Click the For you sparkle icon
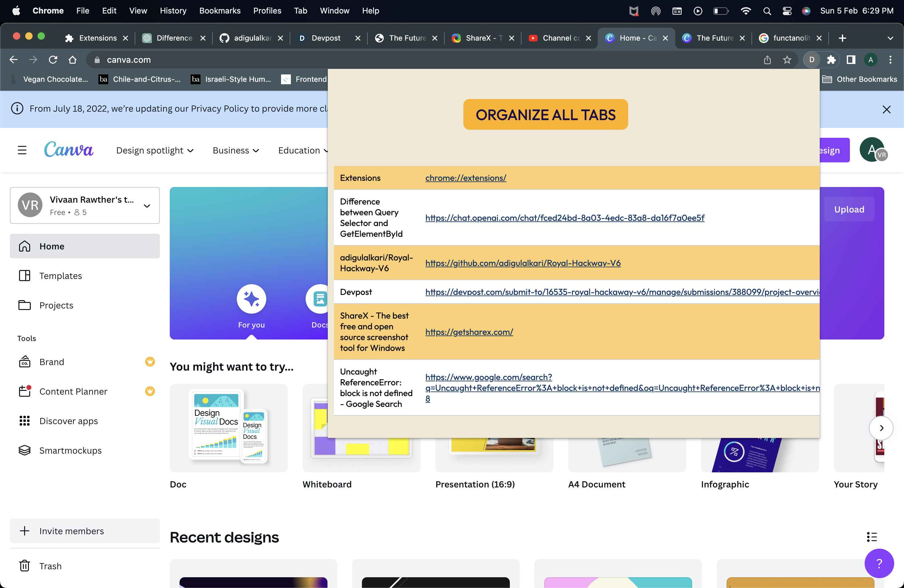The image size is (904, 588). (251, 299)
